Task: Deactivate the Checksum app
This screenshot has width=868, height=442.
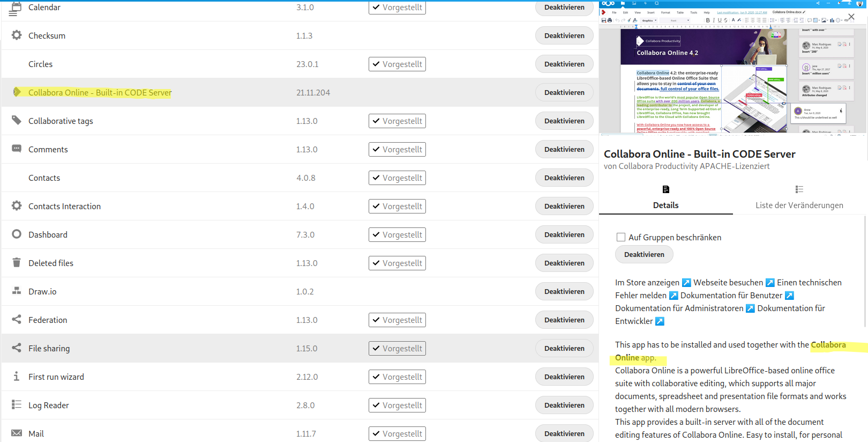Action: pyautogui.click(x=564, y=35)
